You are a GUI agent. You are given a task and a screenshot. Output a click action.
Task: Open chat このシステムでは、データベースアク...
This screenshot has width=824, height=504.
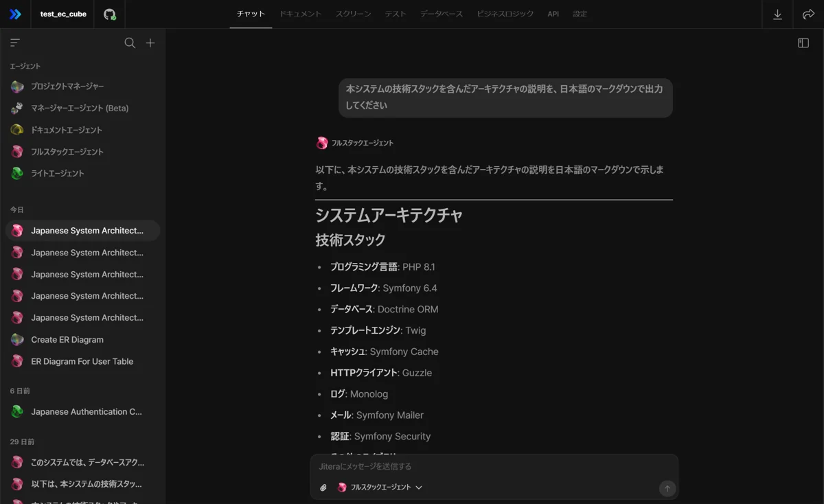[82, 462]
